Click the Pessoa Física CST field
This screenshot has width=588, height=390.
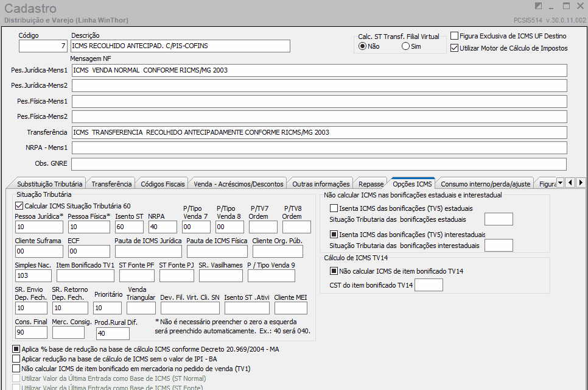point(89,227)
